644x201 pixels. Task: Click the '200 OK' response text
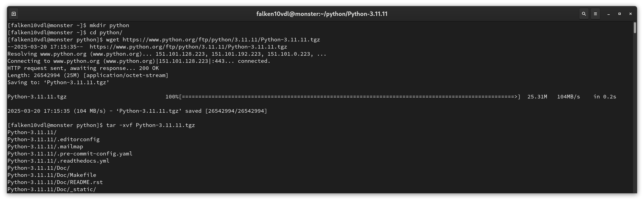[149, 68]
